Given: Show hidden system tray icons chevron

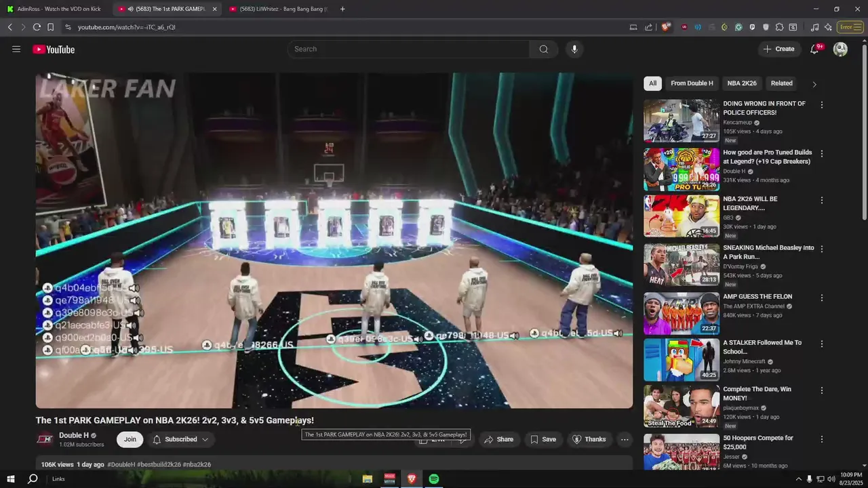Looking at the screenshot, I should [798, 479].
